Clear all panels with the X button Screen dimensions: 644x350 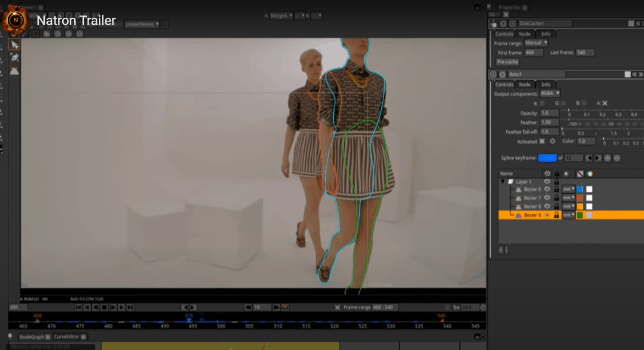click(x=506, y=15)
